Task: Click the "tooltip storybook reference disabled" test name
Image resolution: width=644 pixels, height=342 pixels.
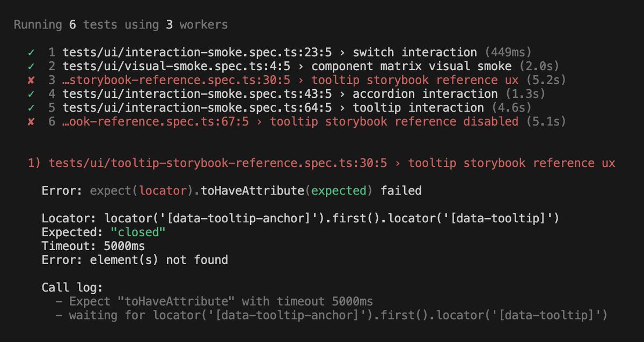Action: click(x=394, y=121)
